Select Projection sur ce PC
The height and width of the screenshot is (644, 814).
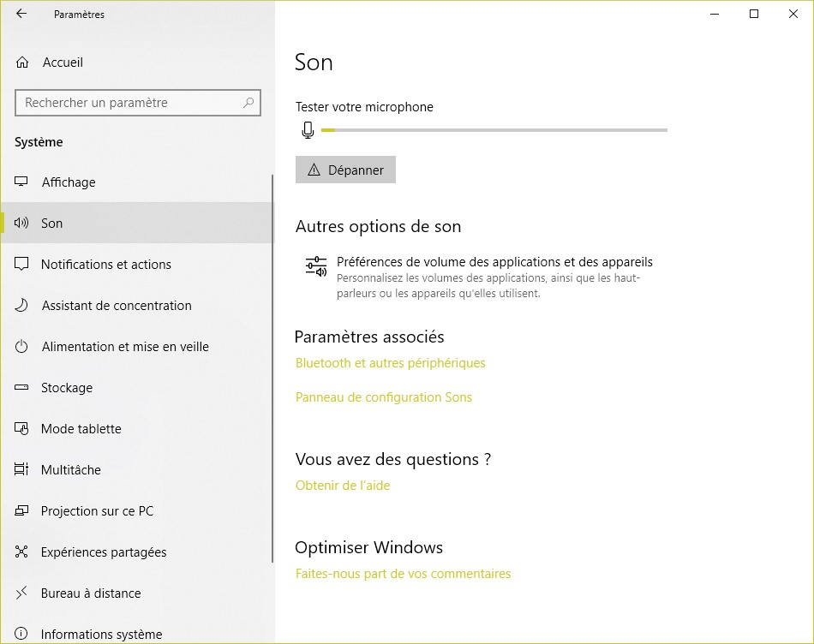(98, 511)
